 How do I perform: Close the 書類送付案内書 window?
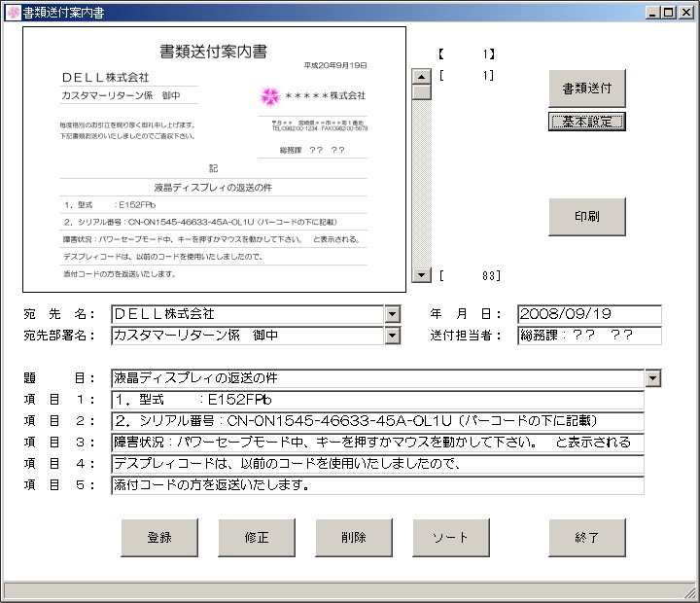click(x=685, y=13)
